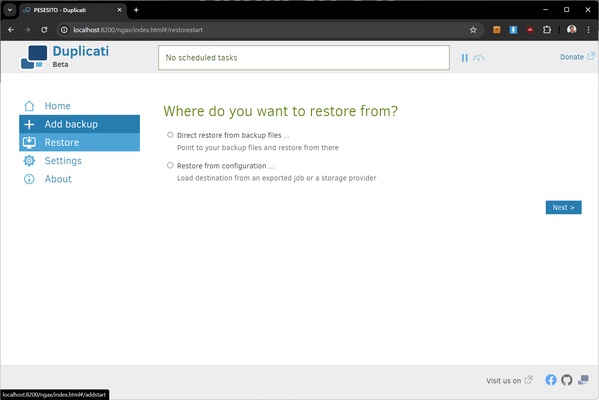Click the About info icon
The width and height of the screenshot is (599, 400).
(x=29, y=179)
